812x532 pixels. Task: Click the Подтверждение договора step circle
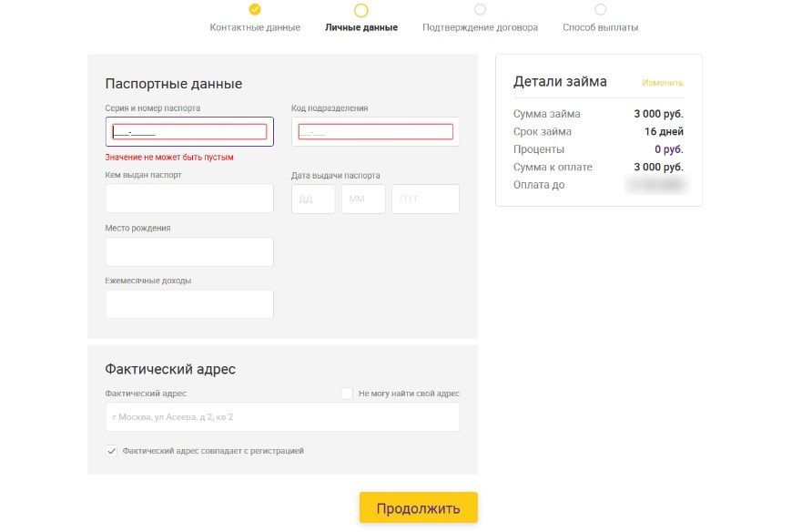tap(480, 9)
